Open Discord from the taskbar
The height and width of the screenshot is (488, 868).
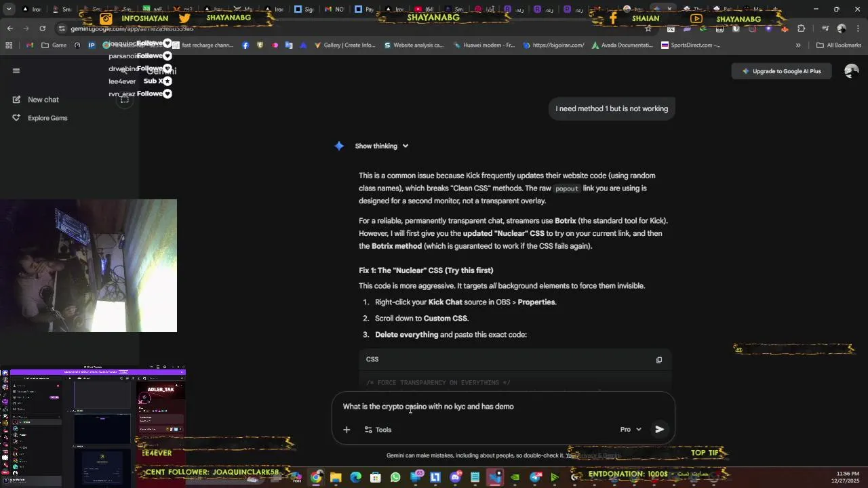click(x=455, y=477)
